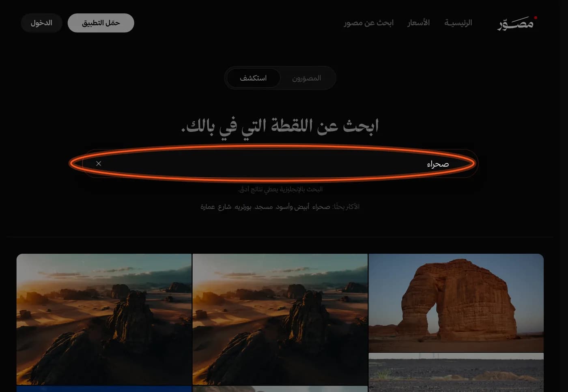Image resolution: width=568 pixels, height=392 pixels.
Task: Open the الأسعار navigation link
Action: pyautogui.click(x=418, y=23)
